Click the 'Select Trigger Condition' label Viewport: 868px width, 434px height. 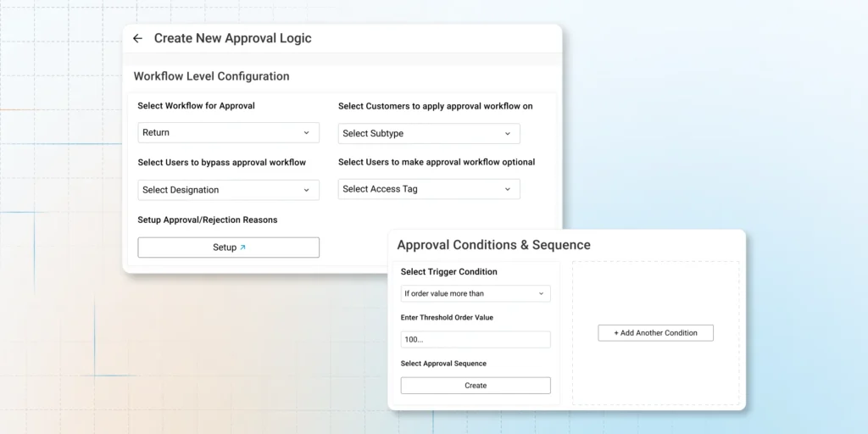(x=449, y=272)
